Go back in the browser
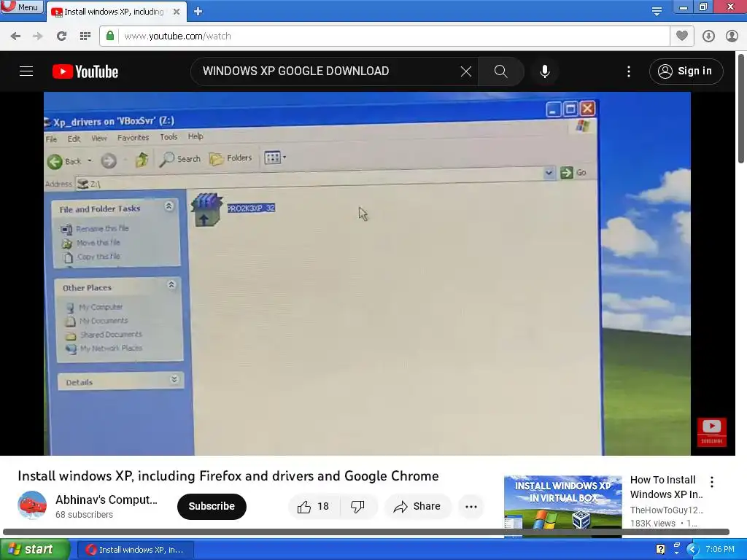The width and height of the screenshot is (747, 560). pyautogui.click(x=15, y=36)
